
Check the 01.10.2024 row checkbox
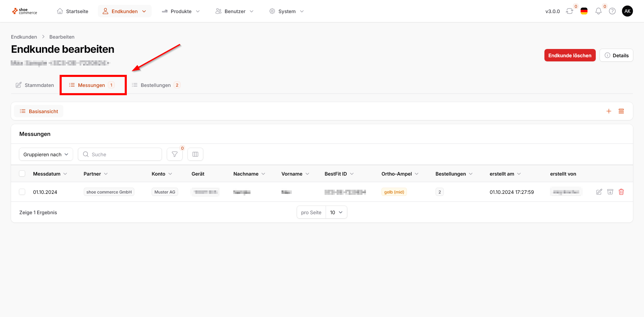(22, 192)
